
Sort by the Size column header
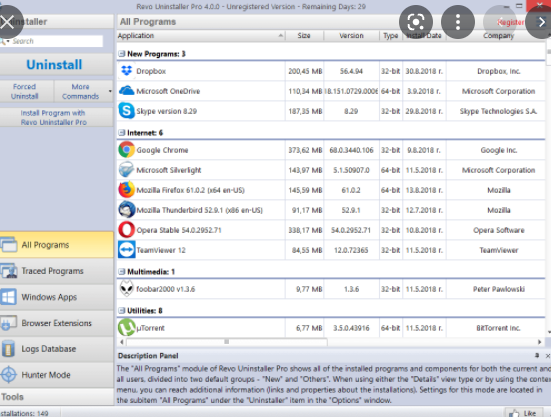[x=304, y=35]
